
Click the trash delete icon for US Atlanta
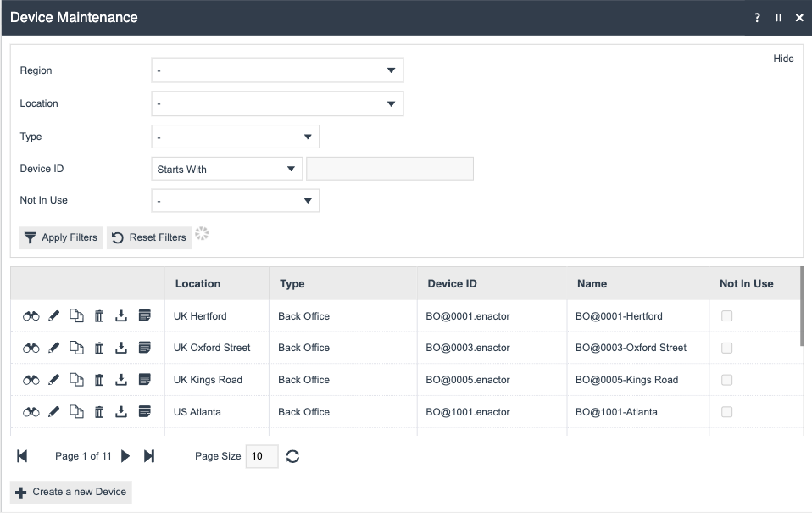[99, 412]
